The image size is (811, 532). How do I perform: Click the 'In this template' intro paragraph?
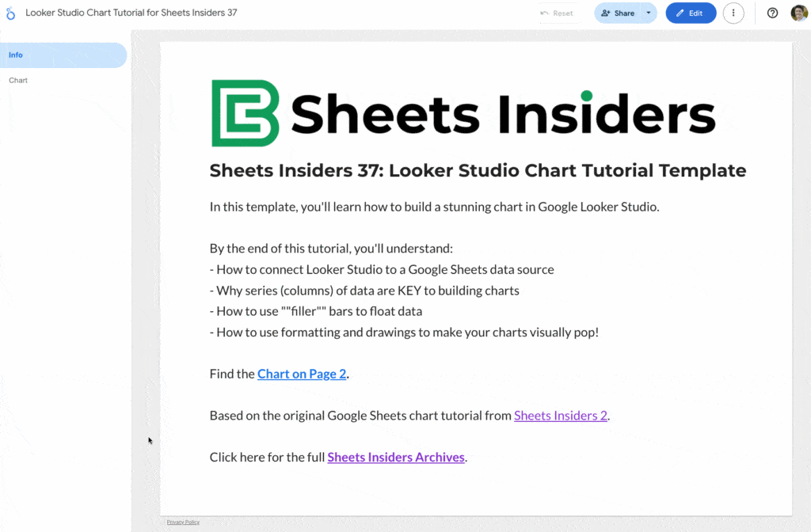(x=434, y=207)
